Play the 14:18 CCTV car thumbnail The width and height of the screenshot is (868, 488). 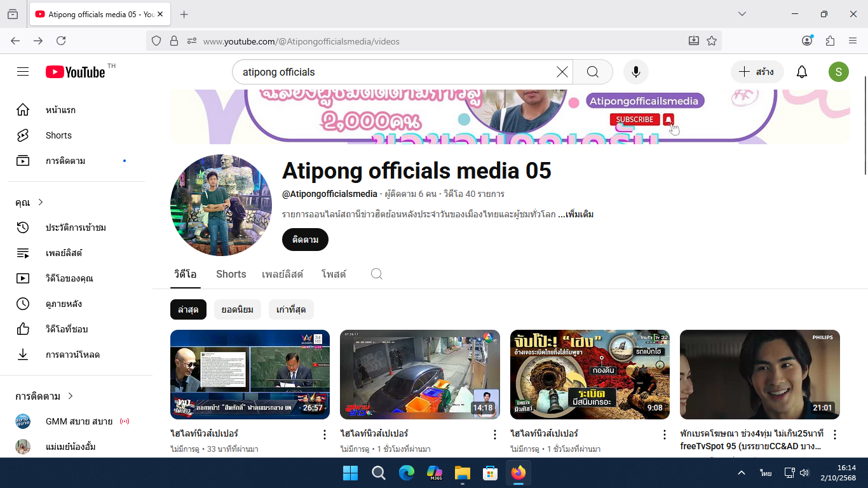pos(420,374)
